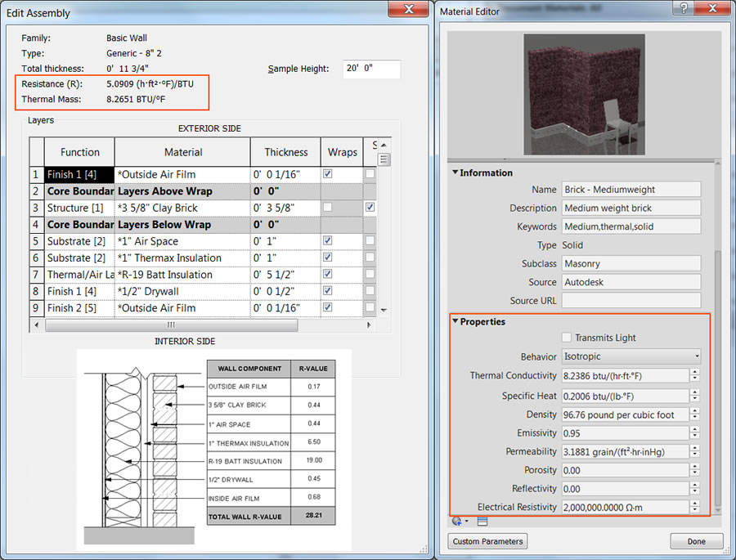This screenshot has width=736, height=560.
Task: Toggle Wraps checkbox for 1" Thermax Insulation row
Action: [328, 258]
